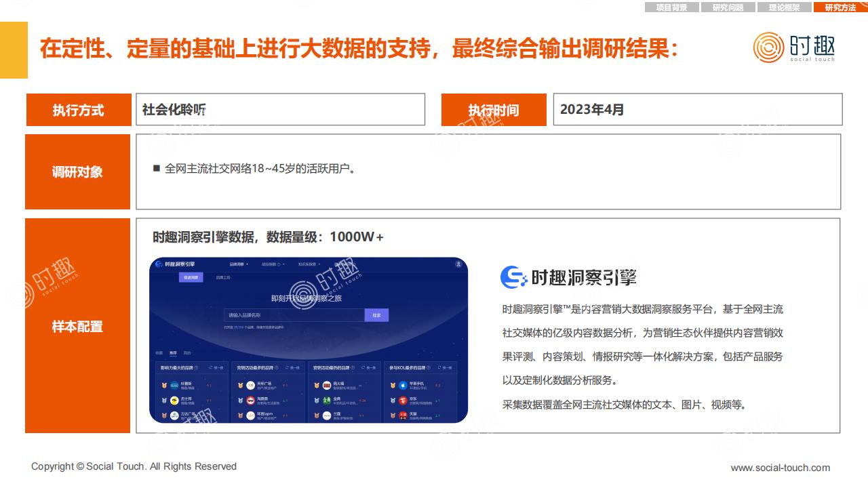Screen dimensions: 868x488
Task: Expand the 战役洞察 dropdown menu
Action: pos(273,264)
